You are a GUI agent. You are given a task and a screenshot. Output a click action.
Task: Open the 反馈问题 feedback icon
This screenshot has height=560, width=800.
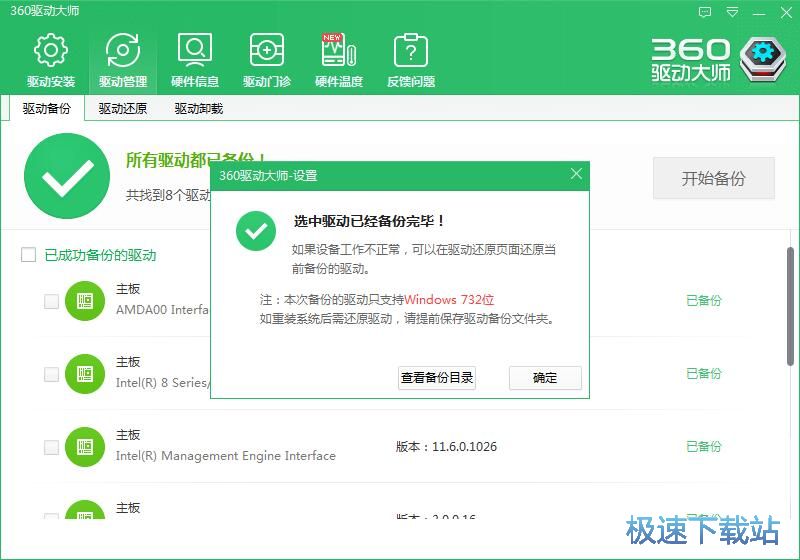[411, 50]
